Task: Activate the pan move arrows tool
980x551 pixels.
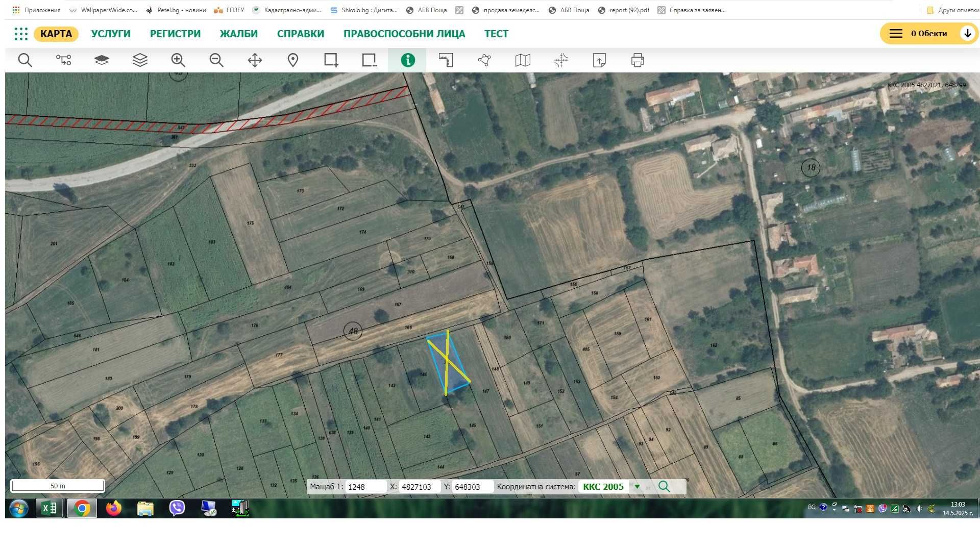Action: 255,60
